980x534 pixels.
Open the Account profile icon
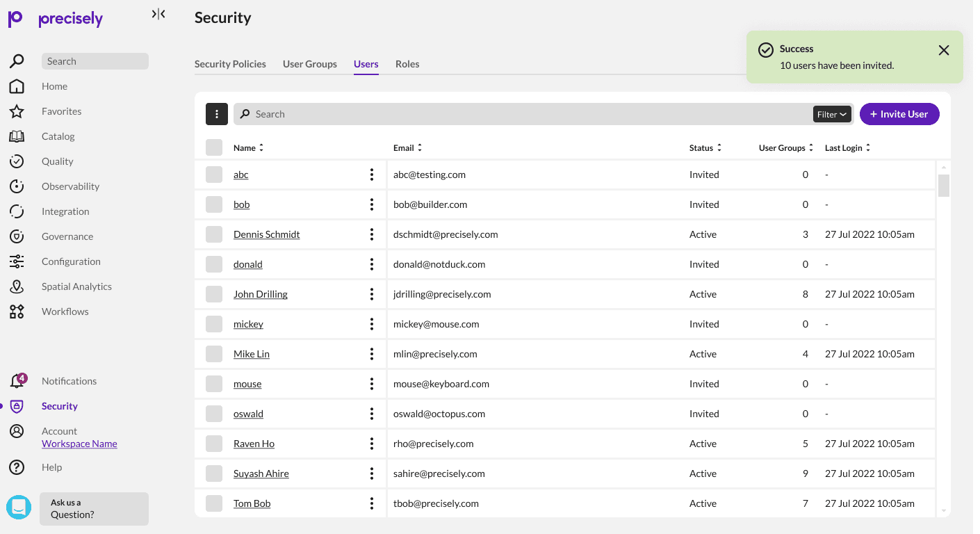coord(17,431)
